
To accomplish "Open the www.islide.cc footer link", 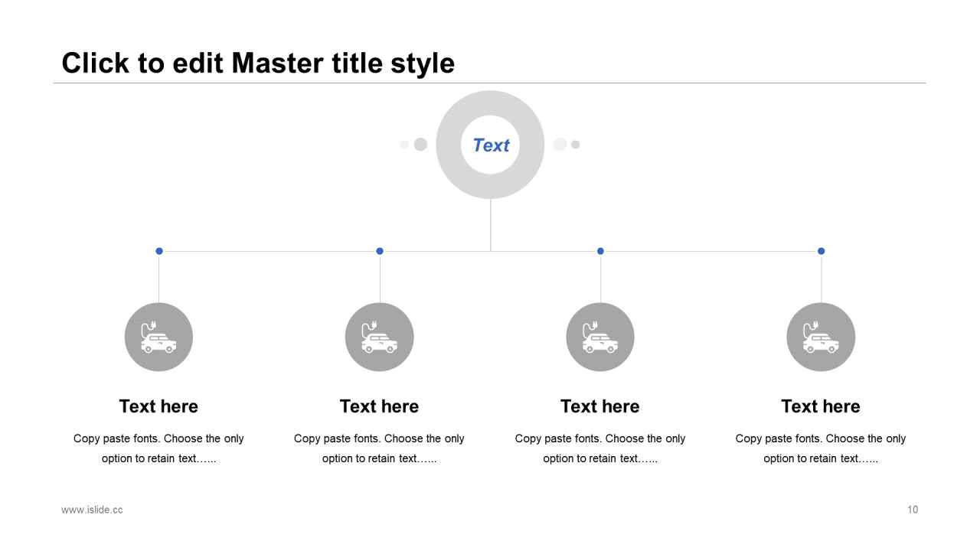I will click(x=92, y=510).
